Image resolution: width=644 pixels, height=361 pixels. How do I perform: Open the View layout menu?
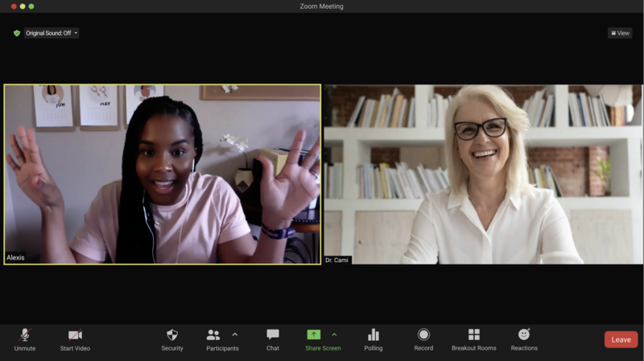coord(620,33)
